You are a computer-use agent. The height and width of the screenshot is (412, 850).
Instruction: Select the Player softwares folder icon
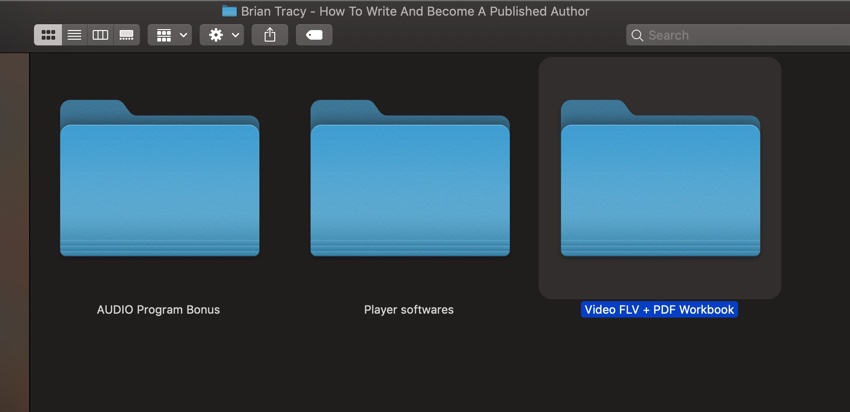409,180
